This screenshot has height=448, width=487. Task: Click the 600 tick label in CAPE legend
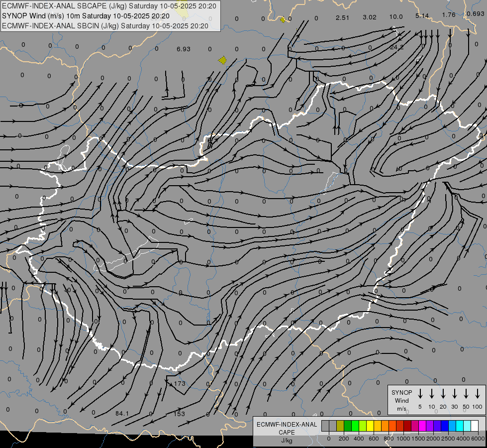tap(374, 439)
